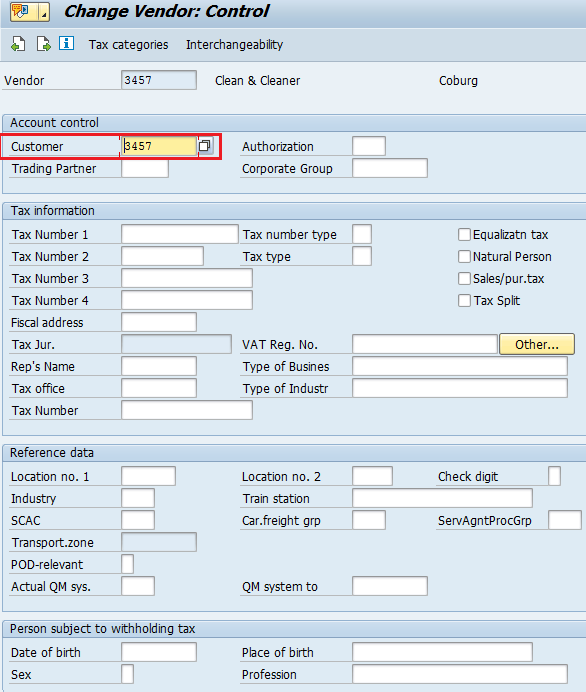This screenshot has width=586, height=692.
Task: Click the ServAgntProcGrp field
Action: pos(565,520)
